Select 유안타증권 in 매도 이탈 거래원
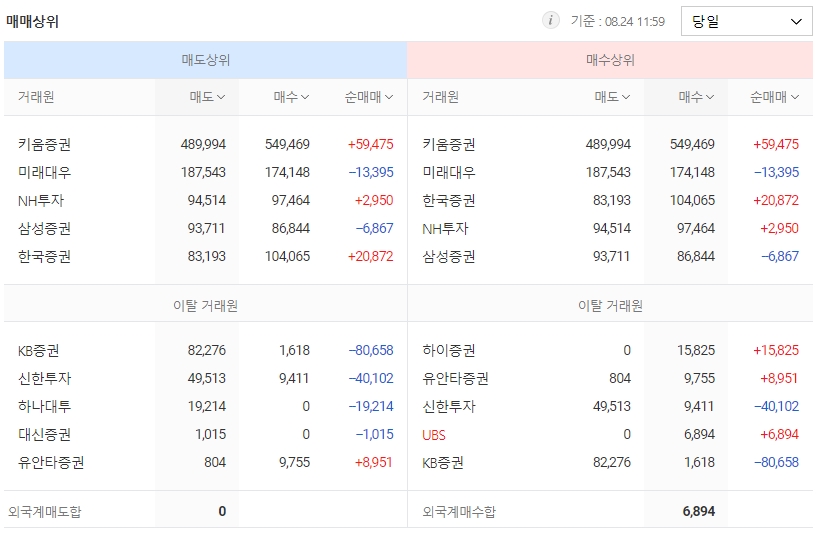Image resolution: width=821 pixels, height=534 pixels. pos(51,462)
